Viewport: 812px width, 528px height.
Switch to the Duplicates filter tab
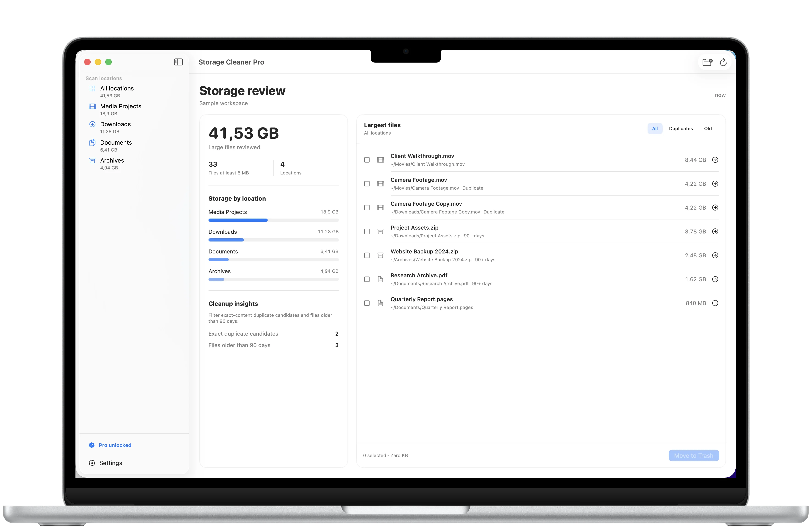(681, 129)
